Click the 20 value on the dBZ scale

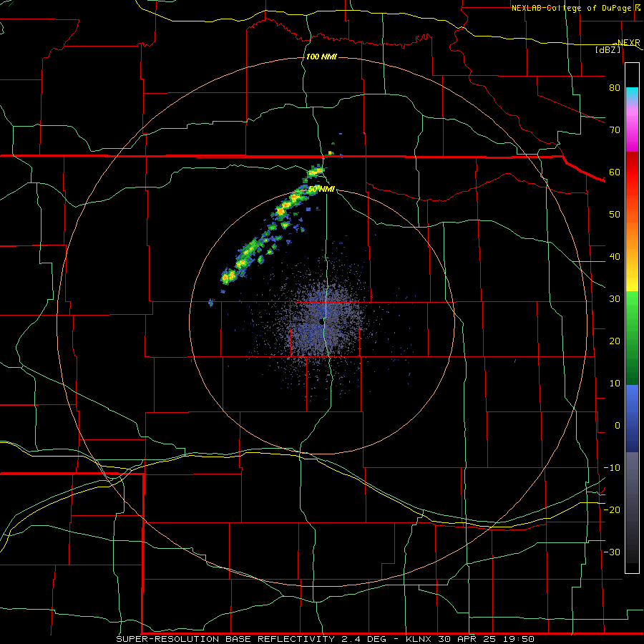tap(615, 341)
